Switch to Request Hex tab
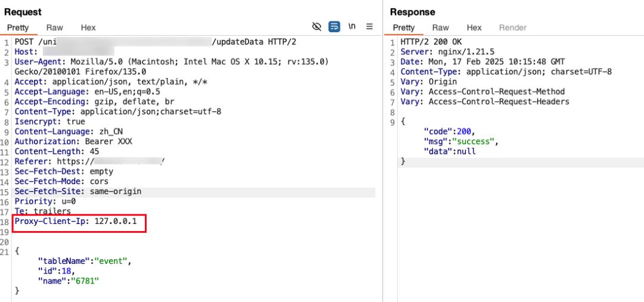Screen dimensions: 644x302 point(88,27)
